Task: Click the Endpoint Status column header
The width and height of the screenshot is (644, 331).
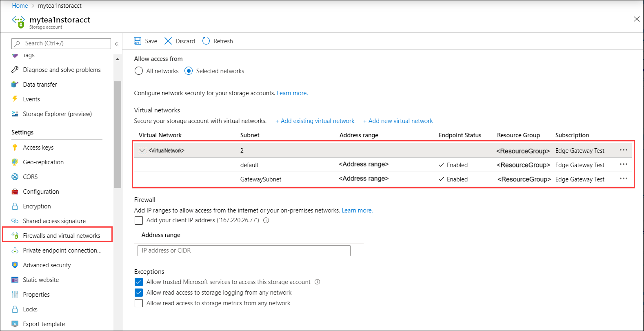Action: click(x=460, y=135)
